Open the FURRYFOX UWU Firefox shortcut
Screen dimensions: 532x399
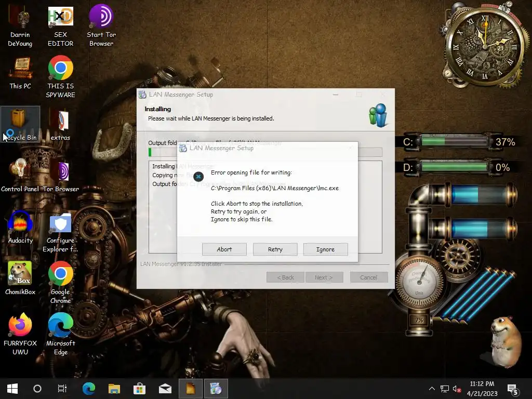pyautogui.click(x=20, y=334)
